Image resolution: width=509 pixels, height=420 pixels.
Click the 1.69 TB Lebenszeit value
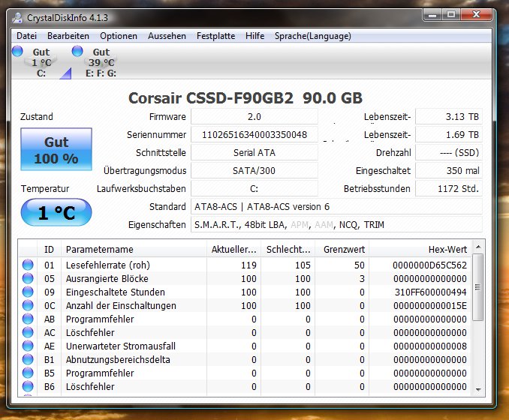pyautogui.click(x=449, y=134)
